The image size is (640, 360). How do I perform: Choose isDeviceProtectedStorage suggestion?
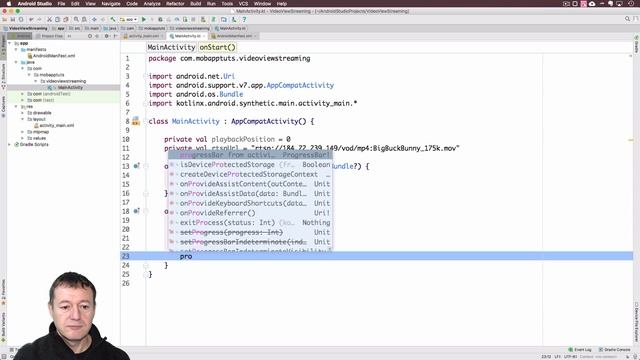click(250, 164)
